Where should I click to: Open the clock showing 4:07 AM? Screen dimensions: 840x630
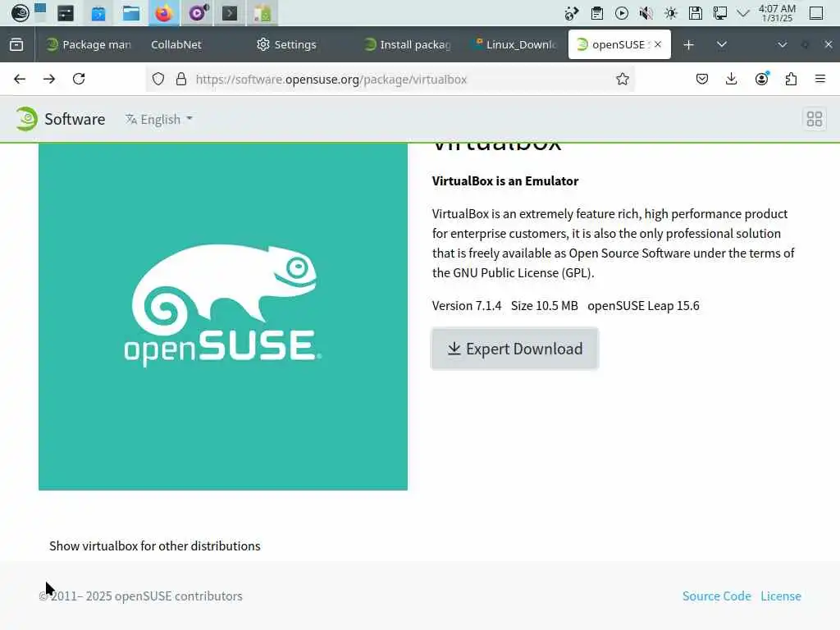[777, 13]
